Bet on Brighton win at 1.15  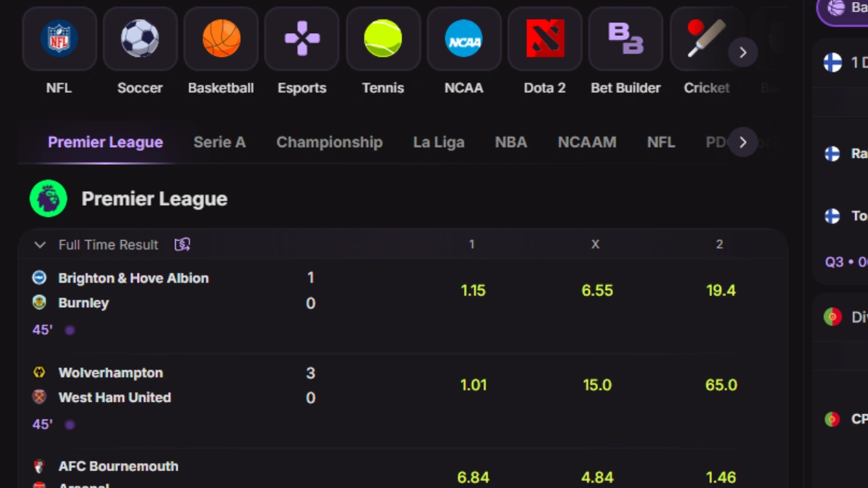tap(473, 291)
